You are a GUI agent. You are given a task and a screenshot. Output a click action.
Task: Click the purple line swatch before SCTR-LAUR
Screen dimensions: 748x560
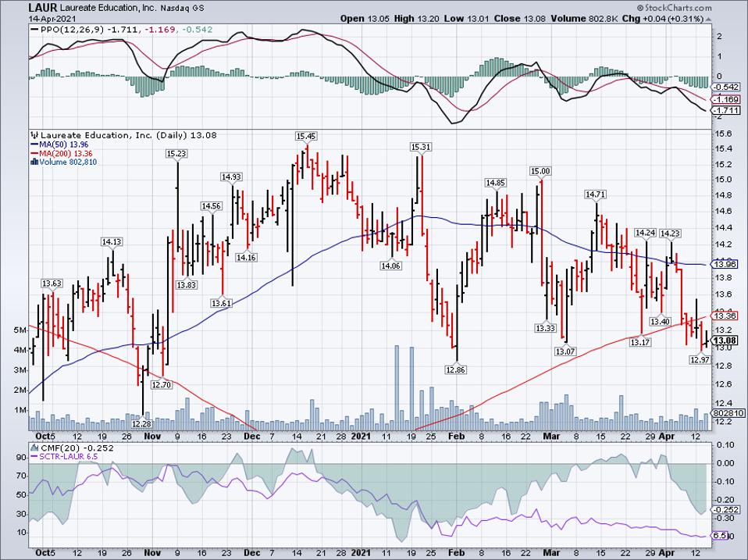34,456
